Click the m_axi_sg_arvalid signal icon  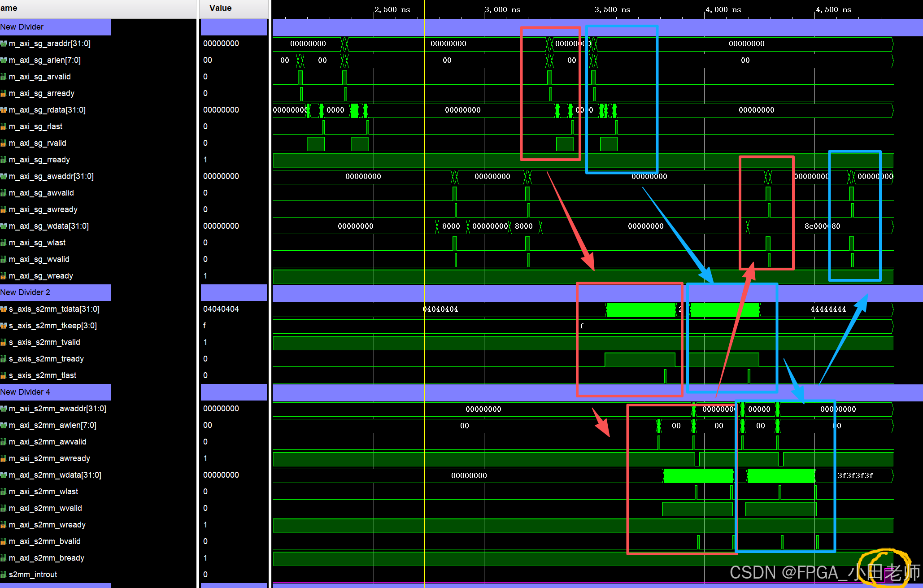point(4,77)
